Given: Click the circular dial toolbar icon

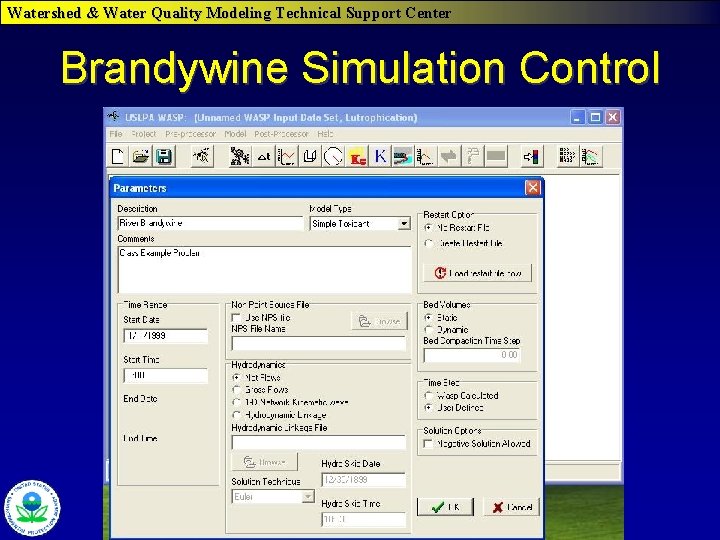Looking at the screenshot, I should pos(333,157).
